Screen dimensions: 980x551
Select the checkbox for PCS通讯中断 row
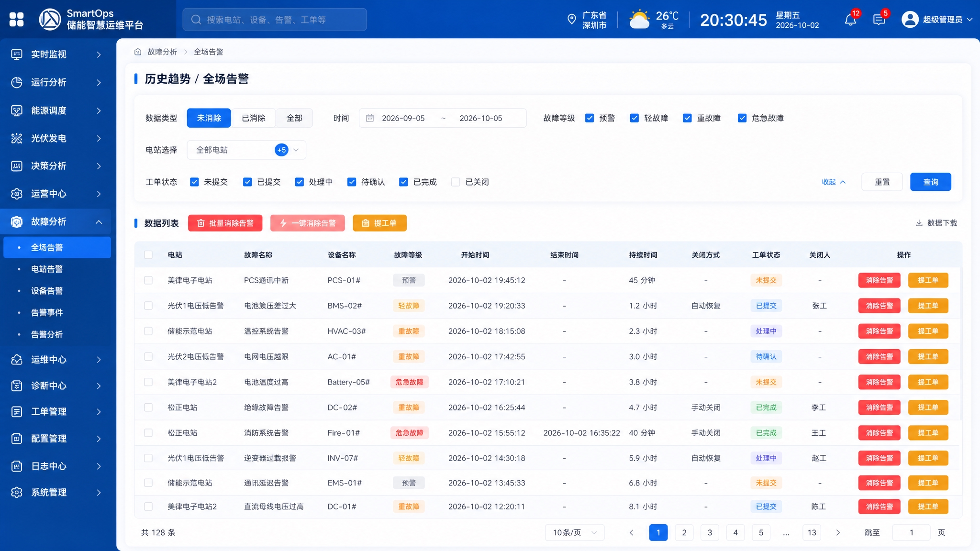[148, 280]
